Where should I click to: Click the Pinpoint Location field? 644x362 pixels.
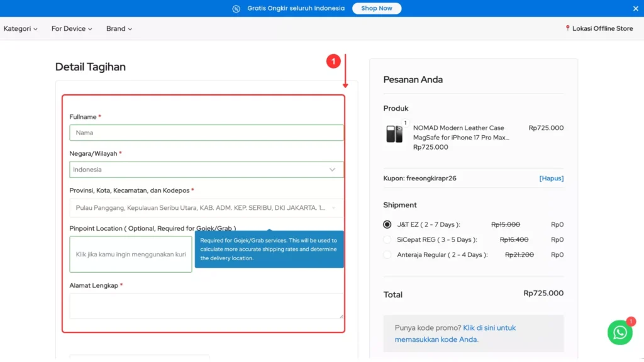[131, 254]
